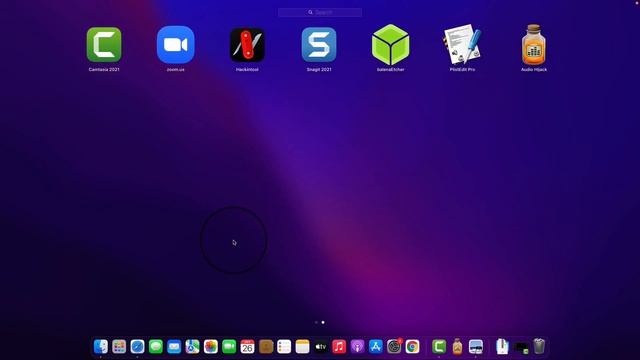Viewport: 640px width, 360px height.
Task: Open Audio Hijack in the Launchpad grid
Action: (x=534, y=45)
